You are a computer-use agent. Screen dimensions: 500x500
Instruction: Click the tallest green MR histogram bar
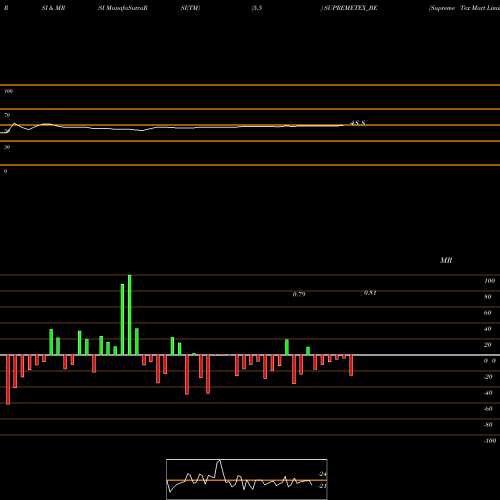coord(130,315)
